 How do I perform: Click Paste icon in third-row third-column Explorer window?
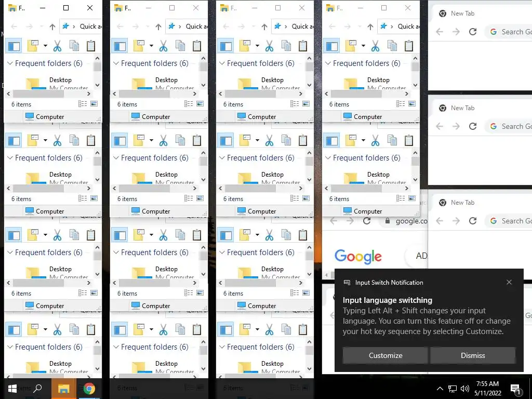point(303,235)
